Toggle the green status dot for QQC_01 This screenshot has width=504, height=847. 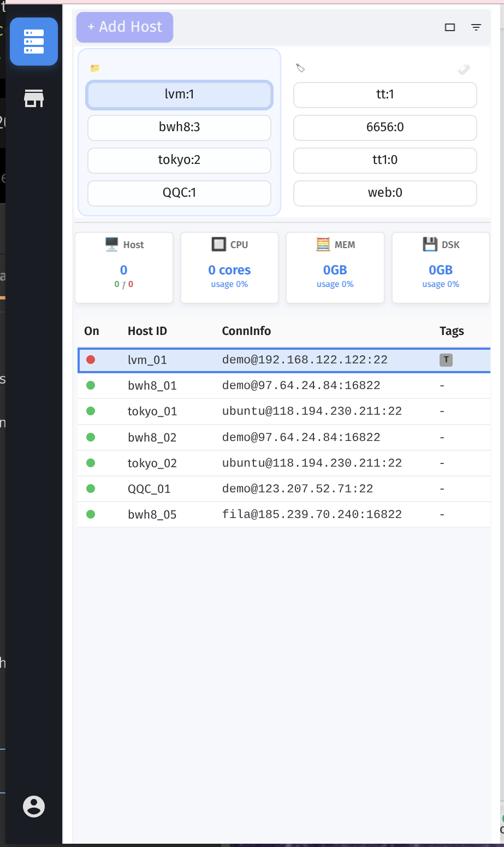[91, 488]
